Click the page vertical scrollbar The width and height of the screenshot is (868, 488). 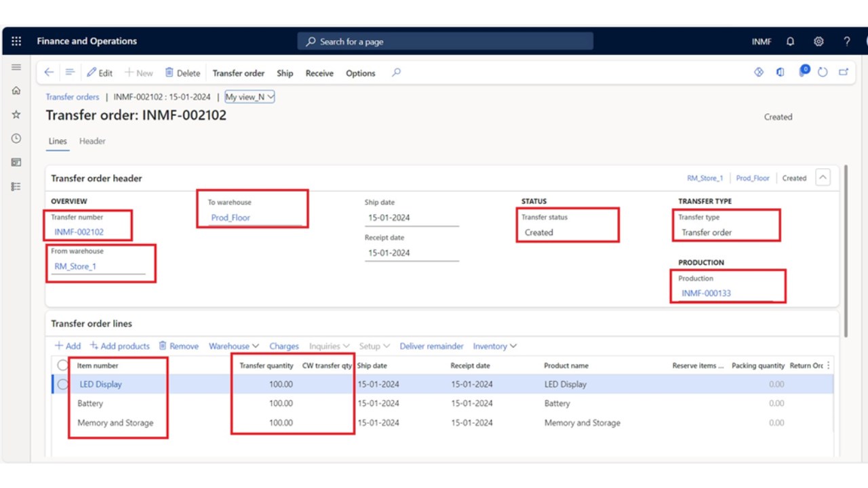click(844, 251)
